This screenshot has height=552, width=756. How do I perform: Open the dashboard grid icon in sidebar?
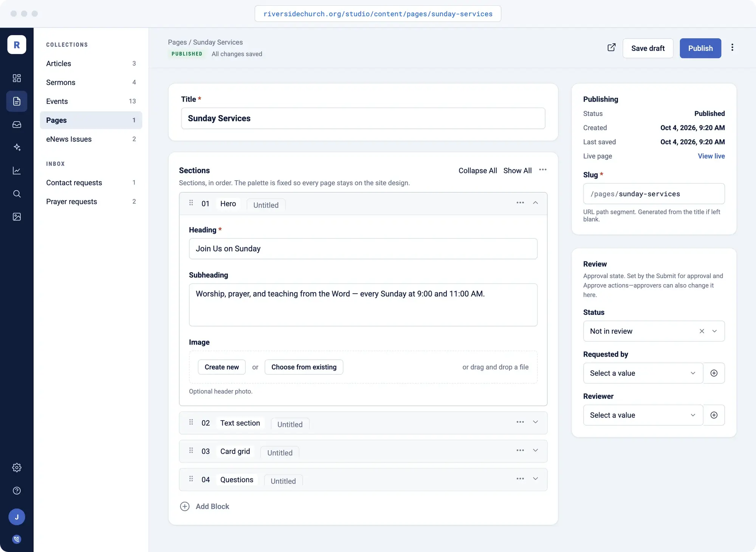17,78
